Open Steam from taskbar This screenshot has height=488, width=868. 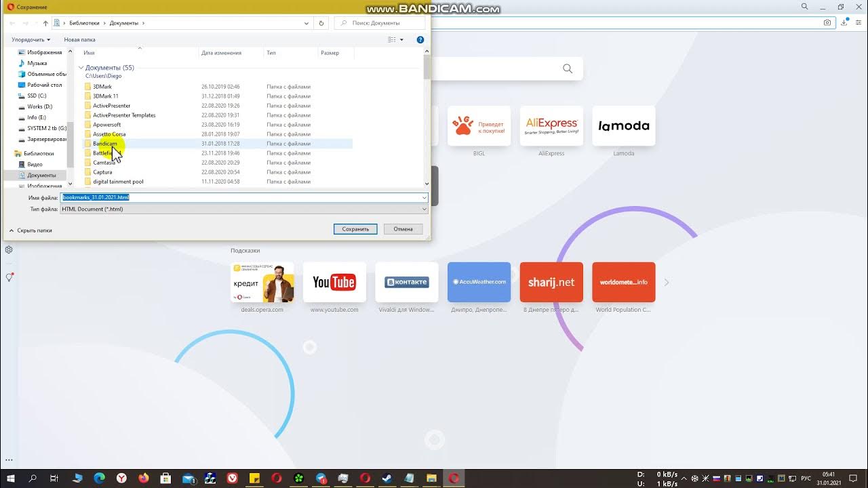(387, 479)
